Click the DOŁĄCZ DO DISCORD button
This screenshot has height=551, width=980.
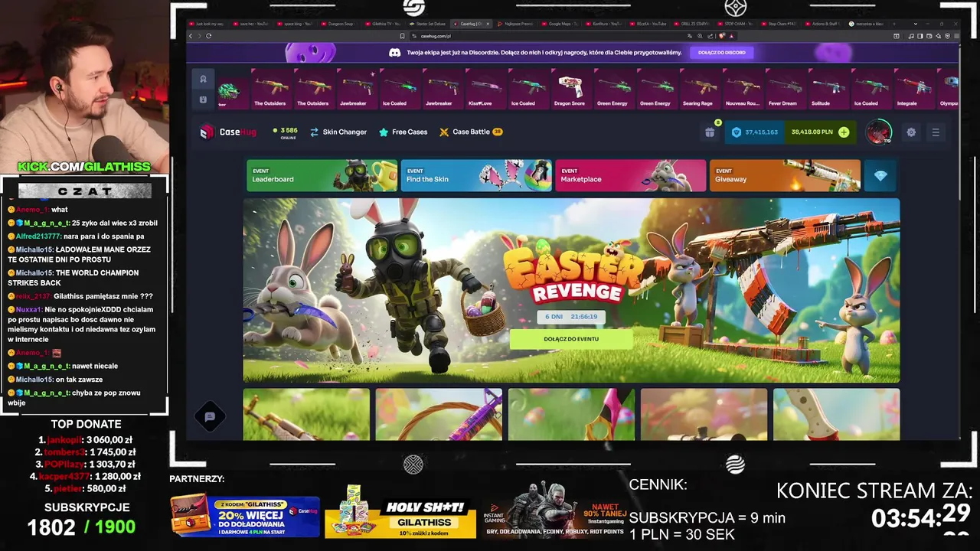tap(721, 52)
